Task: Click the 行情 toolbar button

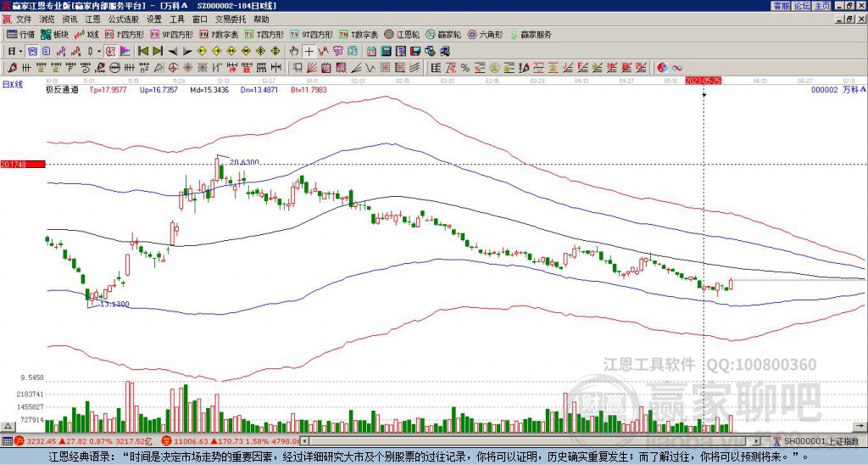Action: point(21,34)
